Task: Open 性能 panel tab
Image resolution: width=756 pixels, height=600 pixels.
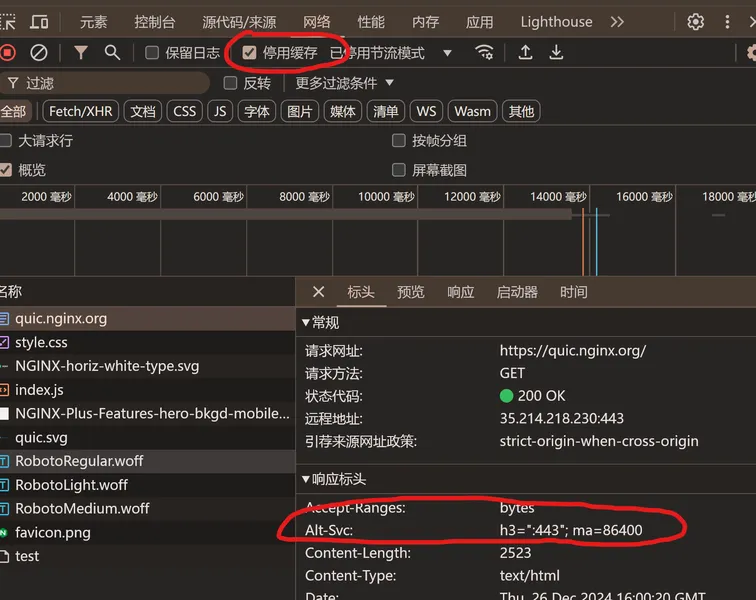Action: pos(371,22)
